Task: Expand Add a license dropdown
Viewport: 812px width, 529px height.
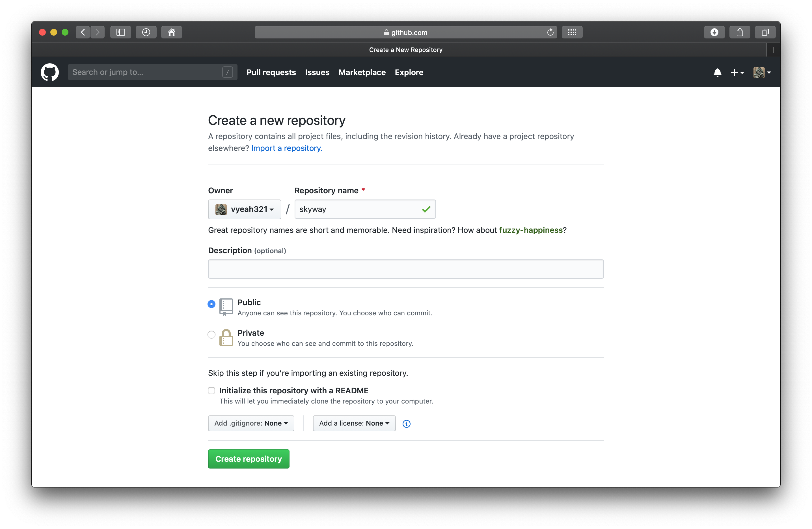Action: (354, 423)
